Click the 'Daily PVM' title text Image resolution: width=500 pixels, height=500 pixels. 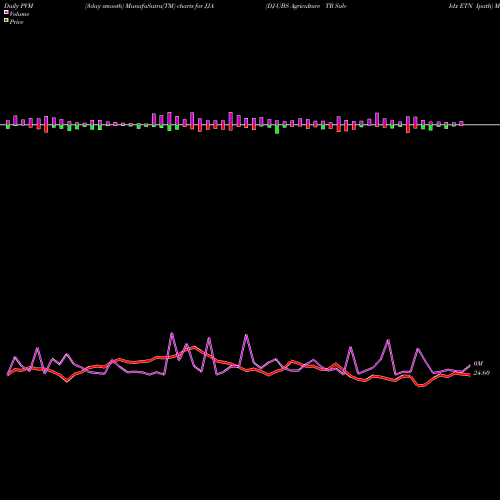pos(19,6)
